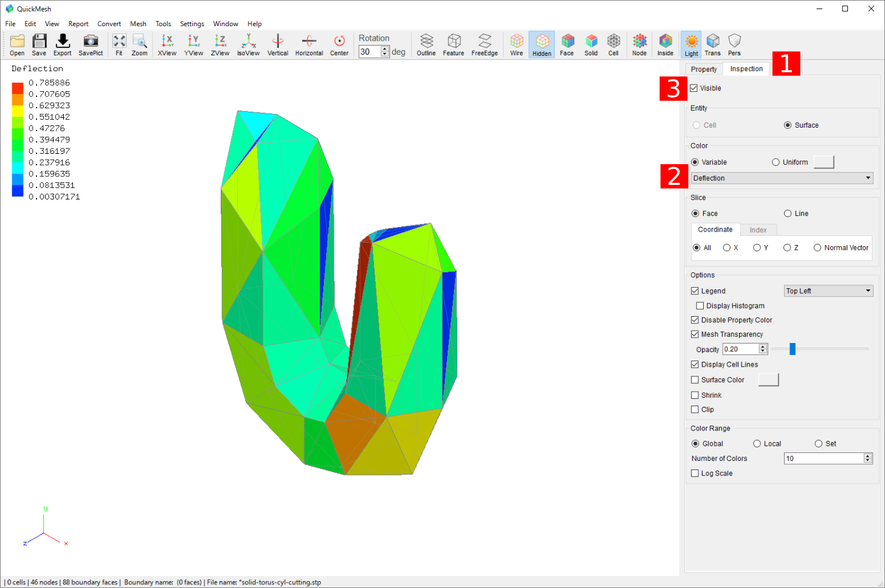Screen dimensions: 885x588
Task: Toggle Pers perspective icon
Action: pos(735,45)
